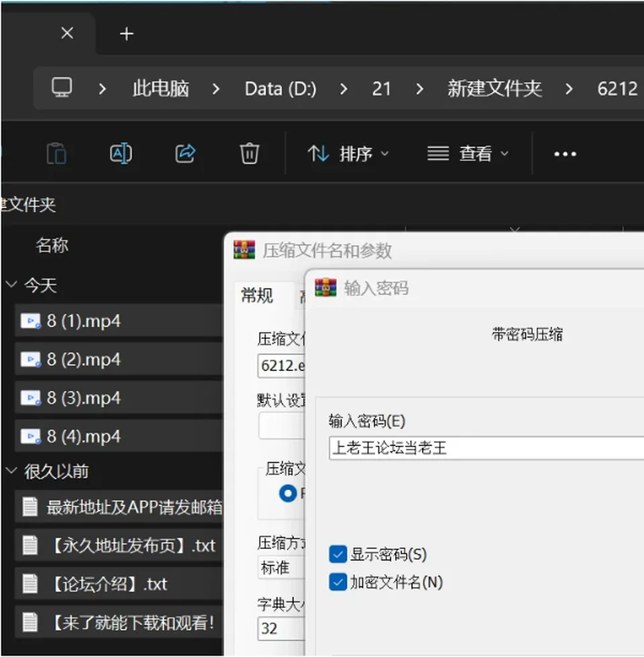This screenshot has width=644, height=657.
Task: Select the blue radio button under 压缩文件格式
Action: click(x=288, y=493)
